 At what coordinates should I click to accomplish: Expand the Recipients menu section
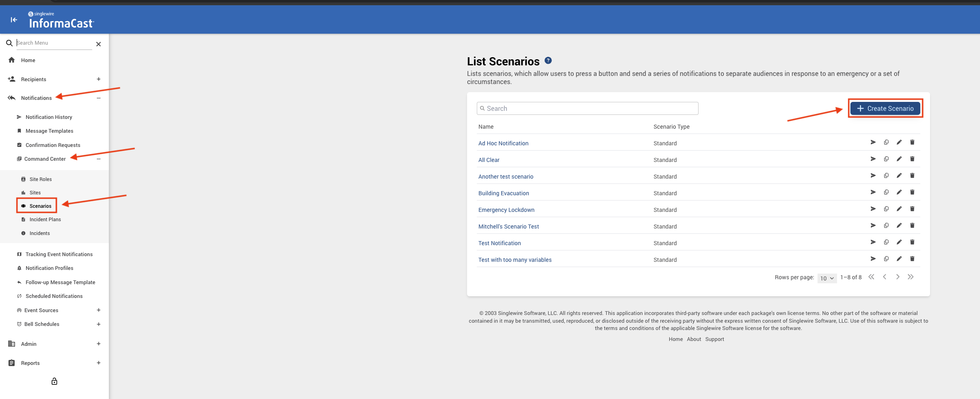(98, 79)
